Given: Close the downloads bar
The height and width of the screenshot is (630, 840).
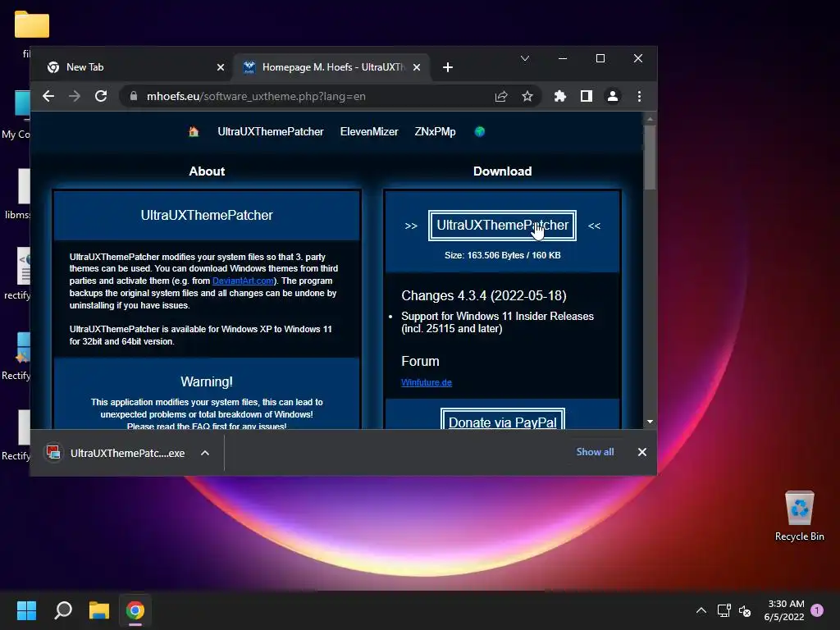Looking at the screenshot, I should pyautogui.click(x=641, y=452).
